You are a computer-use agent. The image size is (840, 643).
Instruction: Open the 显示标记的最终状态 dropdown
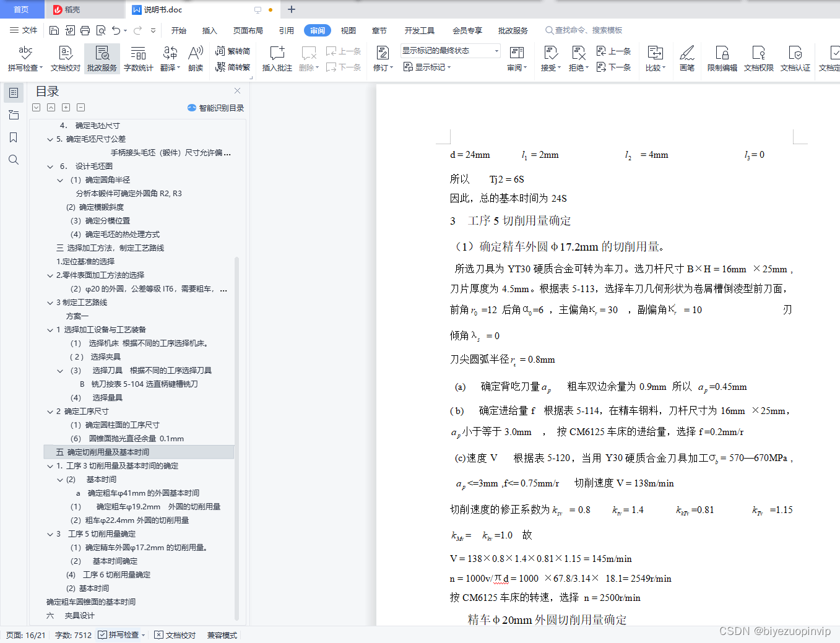click(450, 51)
